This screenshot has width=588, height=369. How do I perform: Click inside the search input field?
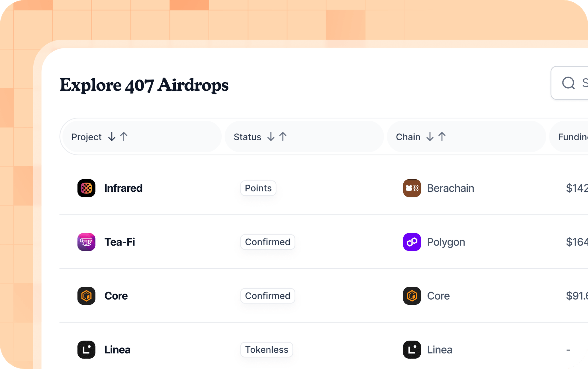(x=584, y=83)
